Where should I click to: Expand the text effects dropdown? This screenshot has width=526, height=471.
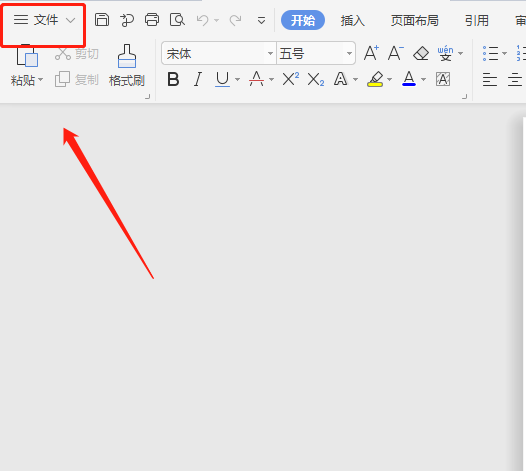pyautogui.click(x=356, y=80)
